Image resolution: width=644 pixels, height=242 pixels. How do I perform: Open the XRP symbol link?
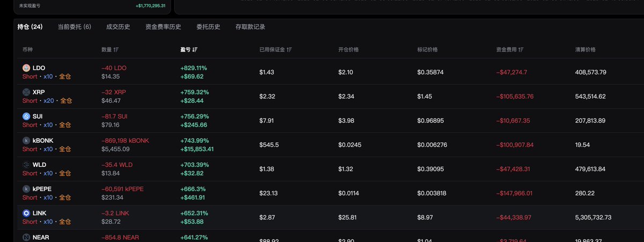(x=39, y=92)
